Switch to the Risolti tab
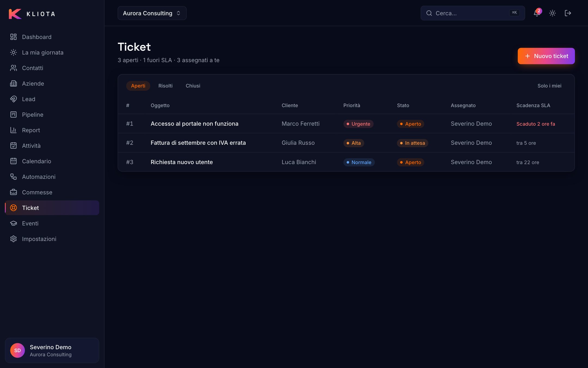 tap(166, 86)
